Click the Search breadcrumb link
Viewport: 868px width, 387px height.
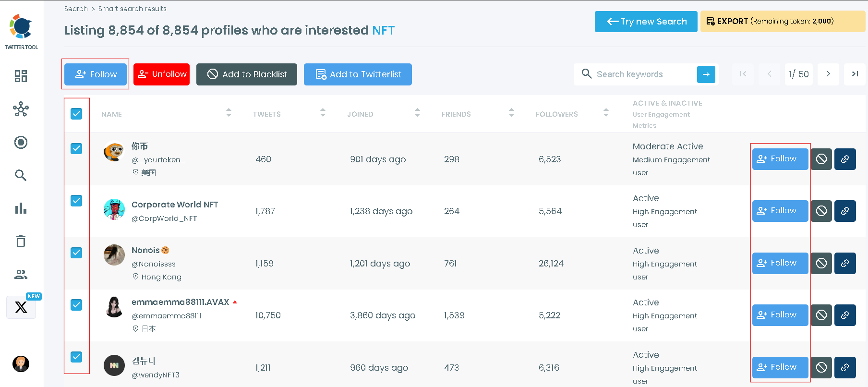(x=76, y=9)
